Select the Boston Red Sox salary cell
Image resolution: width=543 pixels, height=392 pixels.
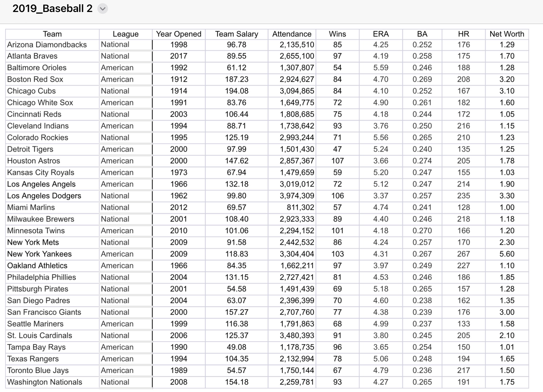[x=236, y=79]
